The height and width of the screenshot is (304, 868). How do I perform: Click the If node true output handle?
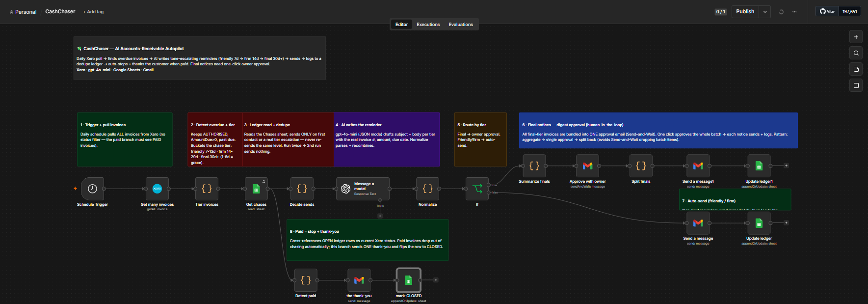[x=489, y=185]
